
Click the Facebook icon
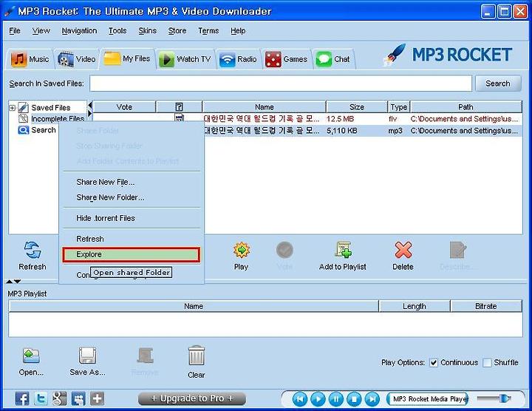[x=22, y=398]
